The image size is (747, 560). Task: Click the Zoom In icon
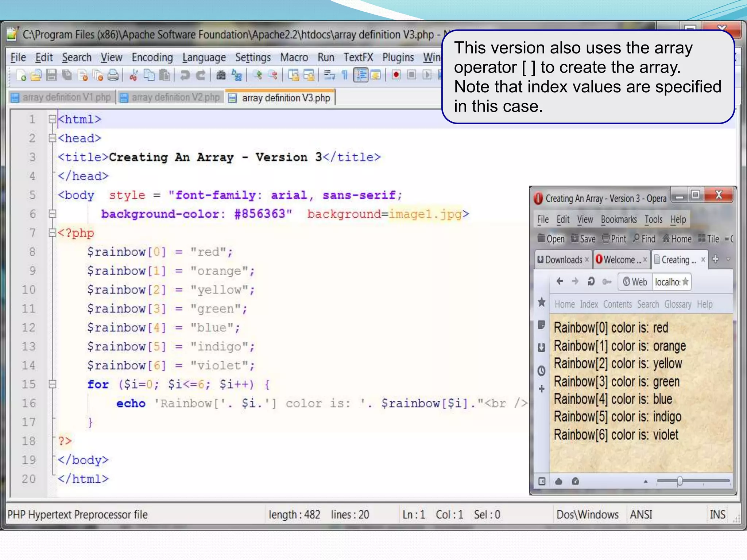[x=258, y=75]
